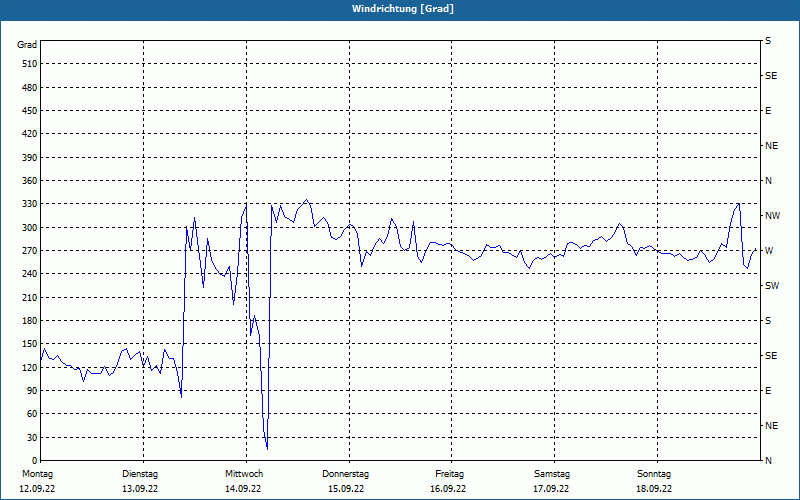Click the date 13.09.22
The height and width of the screenshot is (500, 800).
[140, 489]
